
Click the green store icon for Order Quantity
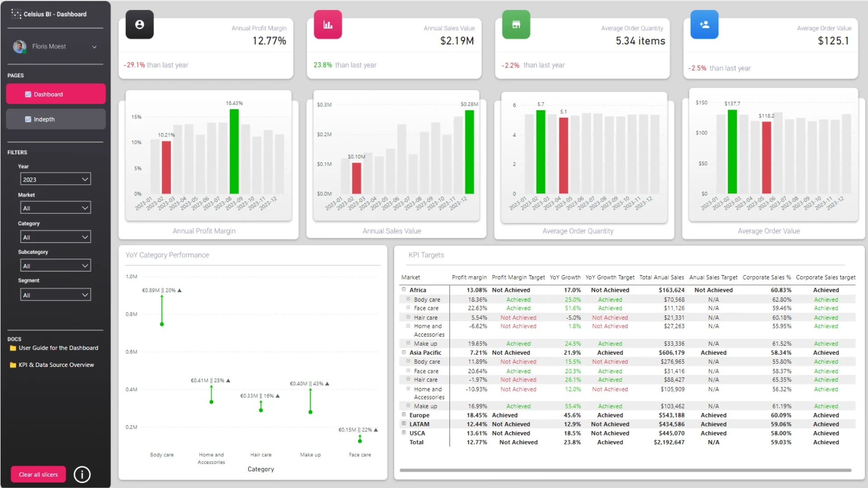(516, 25)
